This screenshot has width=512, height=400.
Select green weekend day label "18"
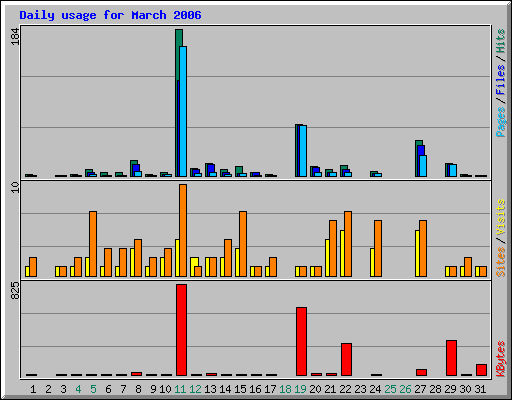(x=285, y=389)
